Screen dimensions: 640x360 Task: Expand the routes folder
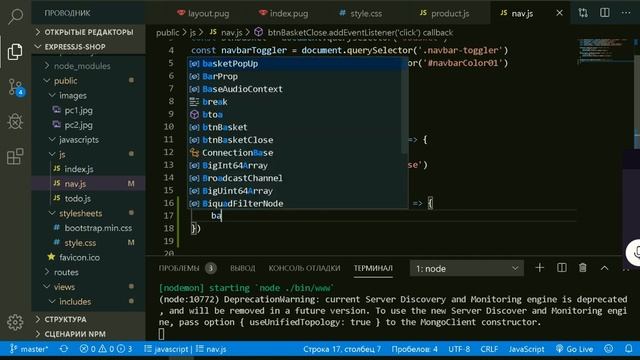coord(89,272)
